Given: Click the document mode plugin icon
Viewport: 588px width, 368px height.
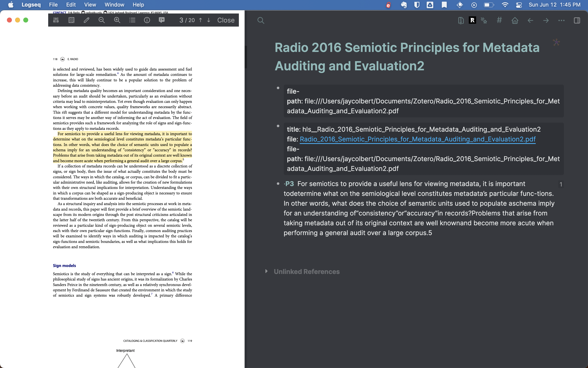Looking at the screenshot, I should pyautogui.click(x=461, y=20).
